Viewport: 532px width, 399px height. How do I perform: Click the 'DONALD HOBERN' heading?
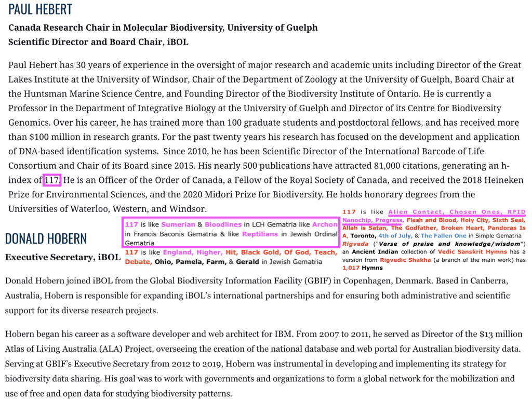point(46,238)
